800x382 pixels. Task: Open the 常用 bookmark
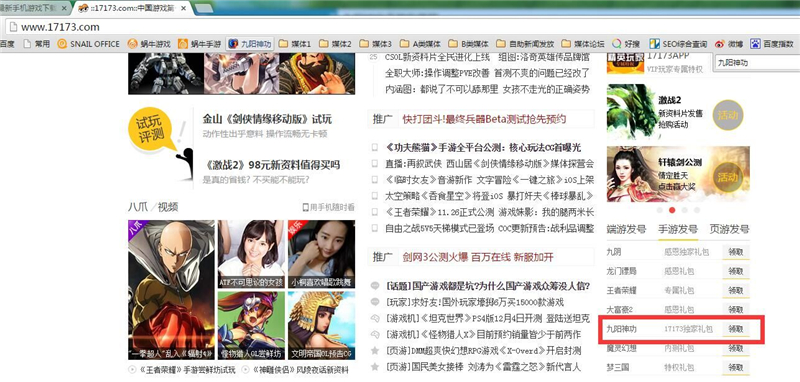37,44
